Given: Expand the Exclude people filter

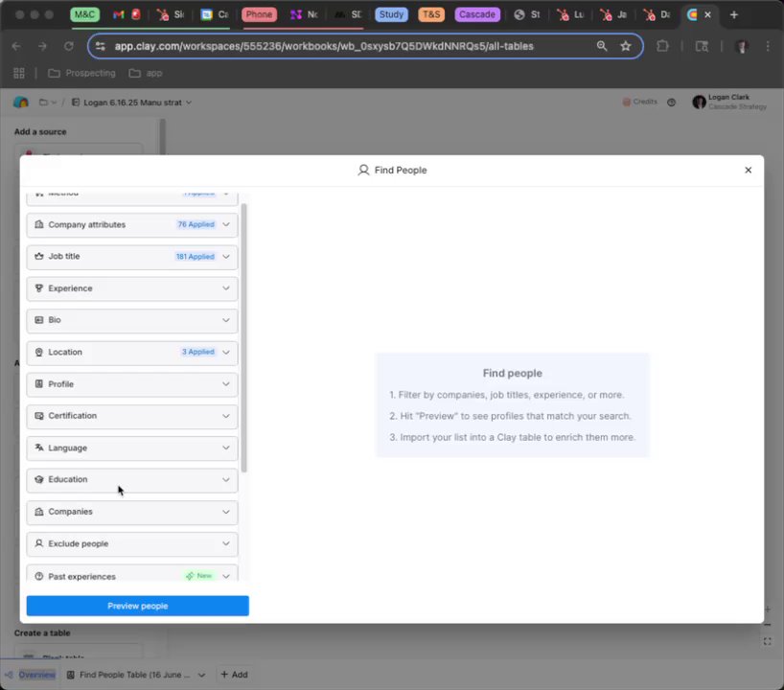Looking at the screenshot, I should pos(132,544).
